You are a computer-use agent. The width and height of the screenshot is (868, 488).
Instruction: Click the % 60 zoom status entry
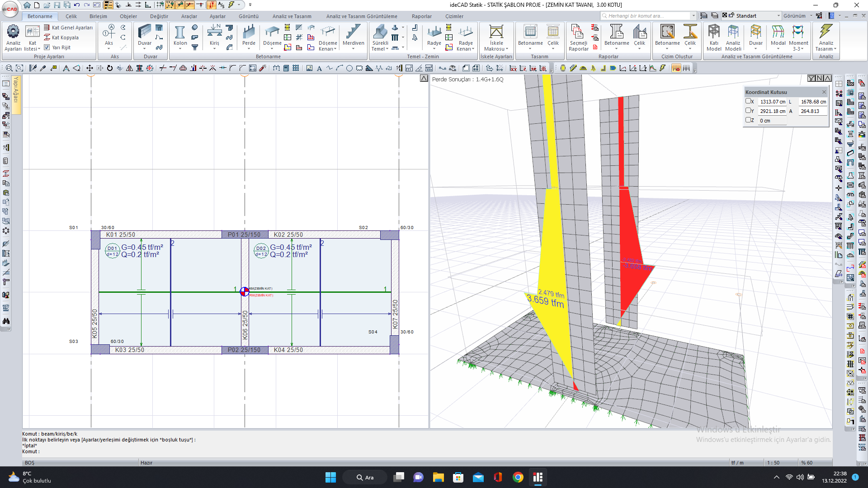tap(807, 463)
